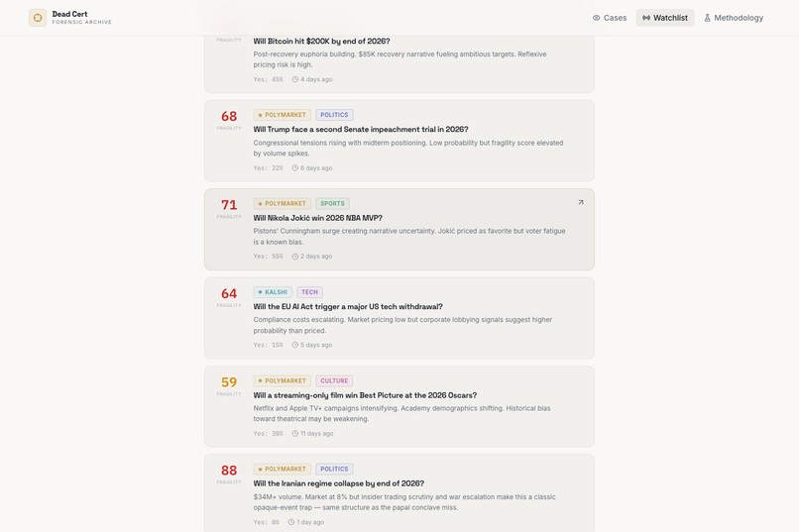The image size is (799, 532).
Task: Click clock icon next to 5 days ago
Action: 295,345
